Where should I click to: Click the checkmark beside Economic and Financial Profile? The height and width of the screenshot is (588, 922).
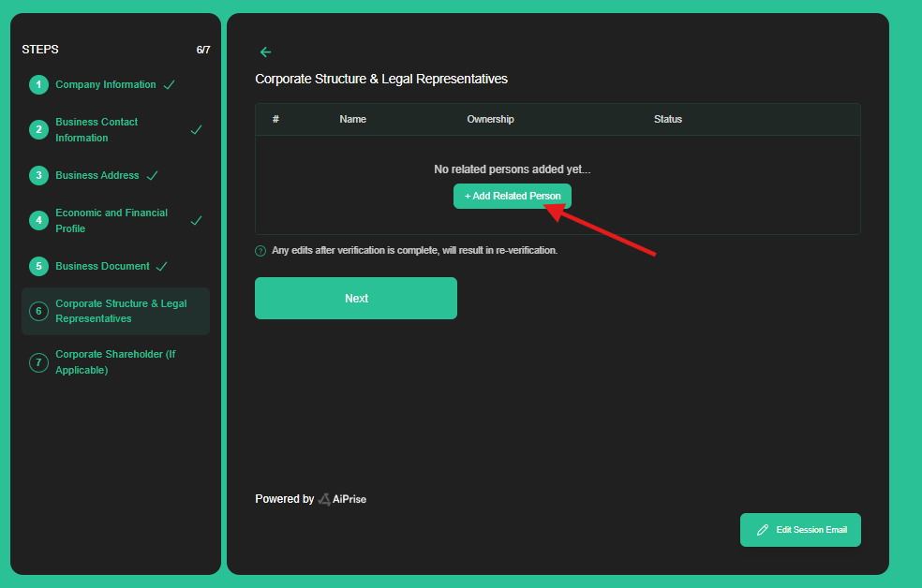[x=197, y=220]
